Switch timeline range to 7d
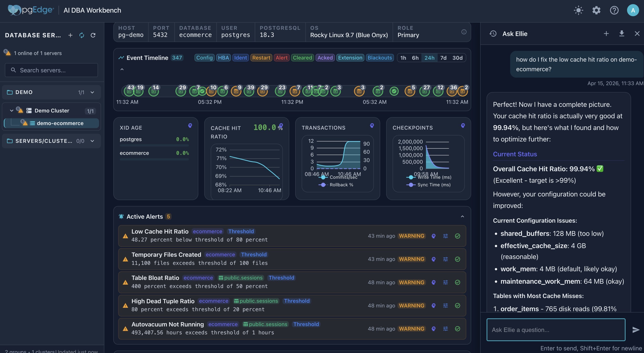The image size is (644, 353). pyautogui.click(x=443, y=58)
